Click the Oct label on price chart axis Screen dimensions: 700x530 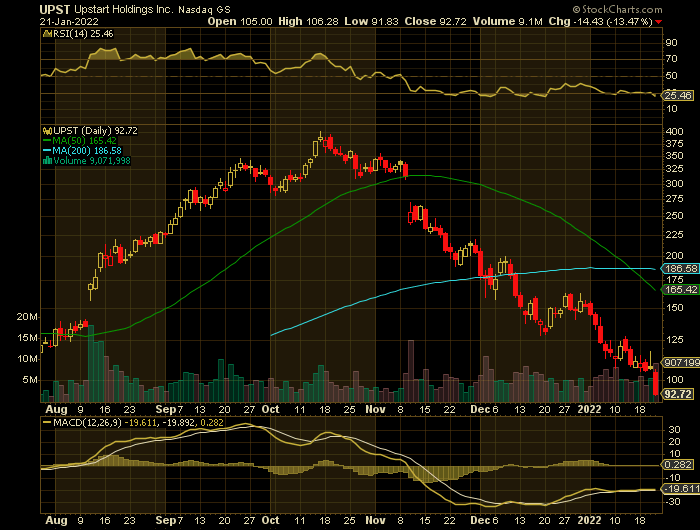271,409
